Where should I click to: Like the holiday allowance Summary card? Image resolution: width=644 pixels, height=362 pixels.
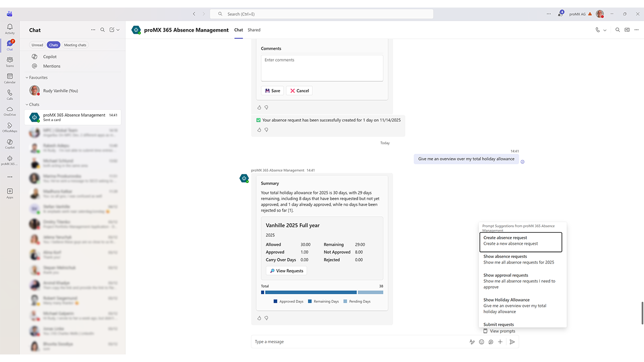[x=260, y=318]
